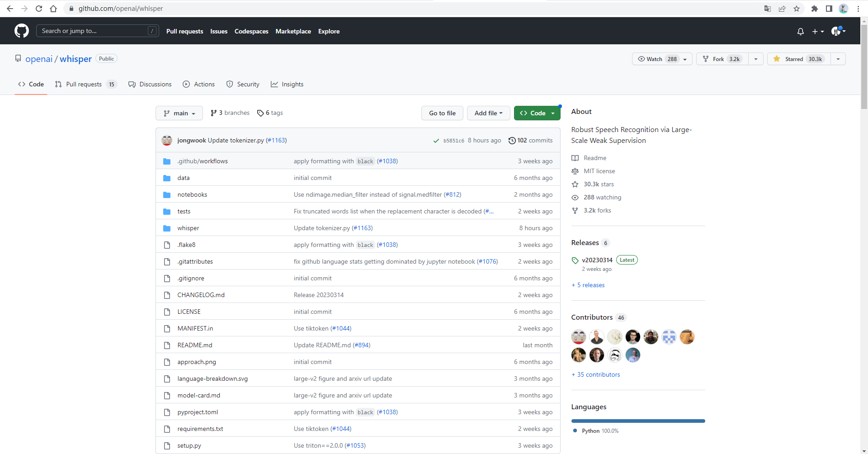
Task: Go to the browser home page icon
Action: pyautogui.click(x=53, y=9)
